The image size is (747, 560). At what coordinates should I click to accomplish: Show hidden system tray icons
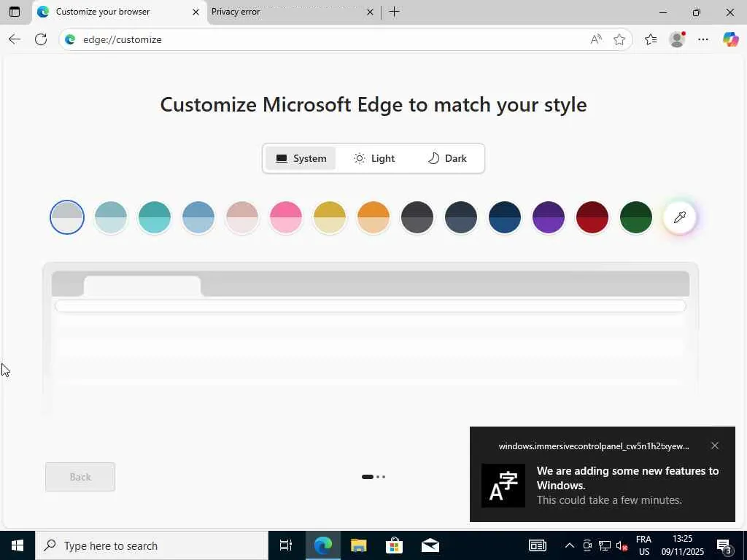(569, 545)
